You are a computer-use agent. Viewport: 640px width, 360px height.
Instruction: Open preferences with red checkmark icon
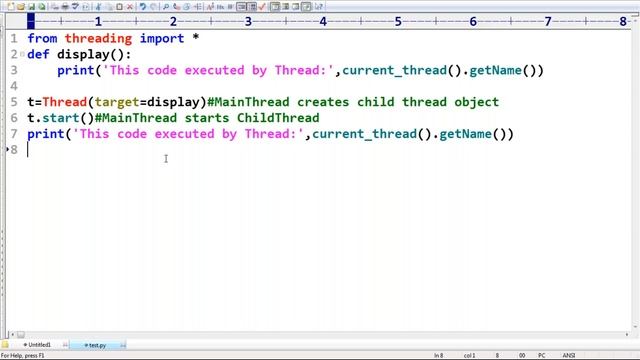click(262, 7)
